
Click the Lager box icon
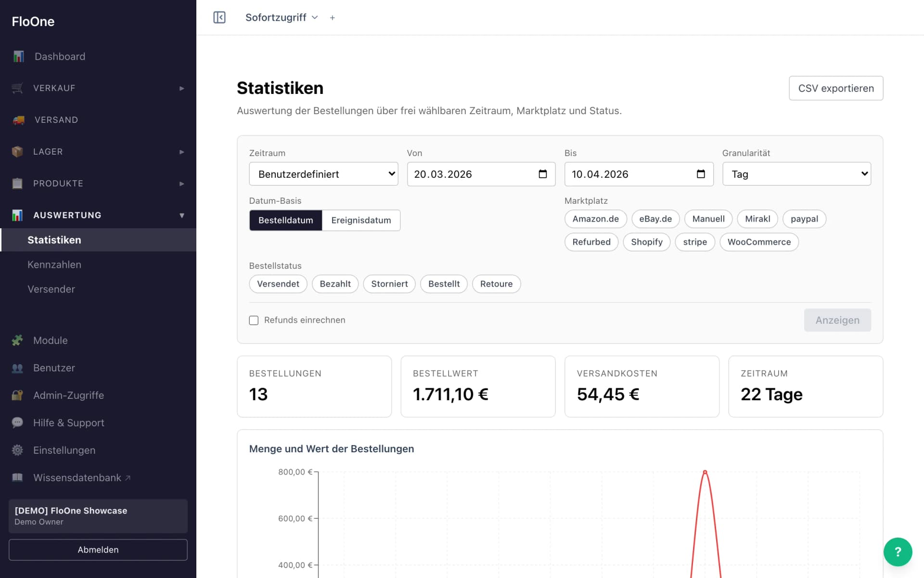17,152
